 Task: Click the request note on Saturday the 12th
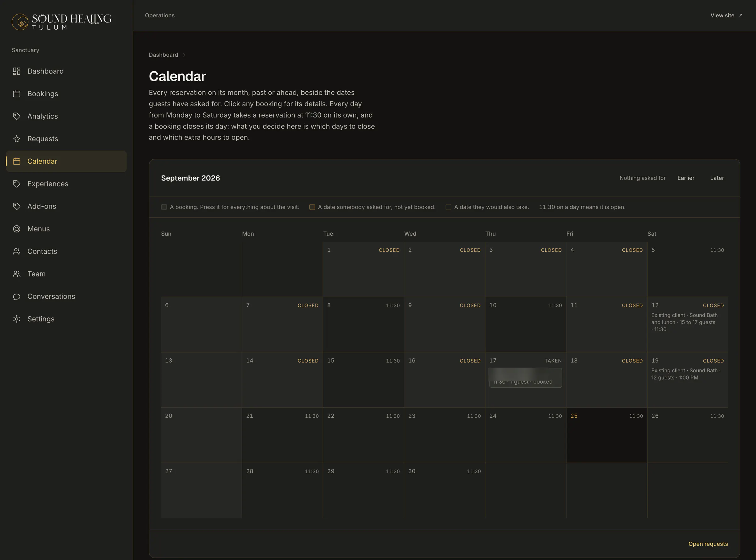pos(684,323)
